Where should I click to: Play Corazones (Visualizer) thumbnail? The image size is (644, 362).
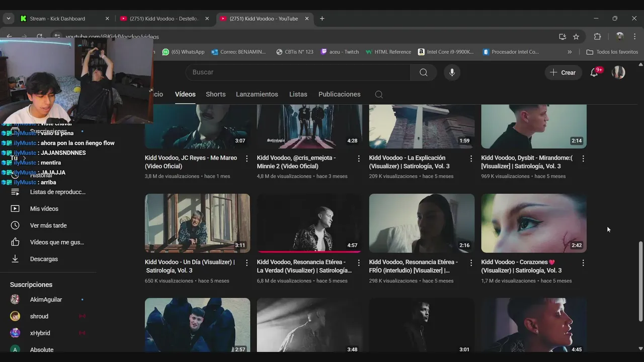click(x=534, y=223)
